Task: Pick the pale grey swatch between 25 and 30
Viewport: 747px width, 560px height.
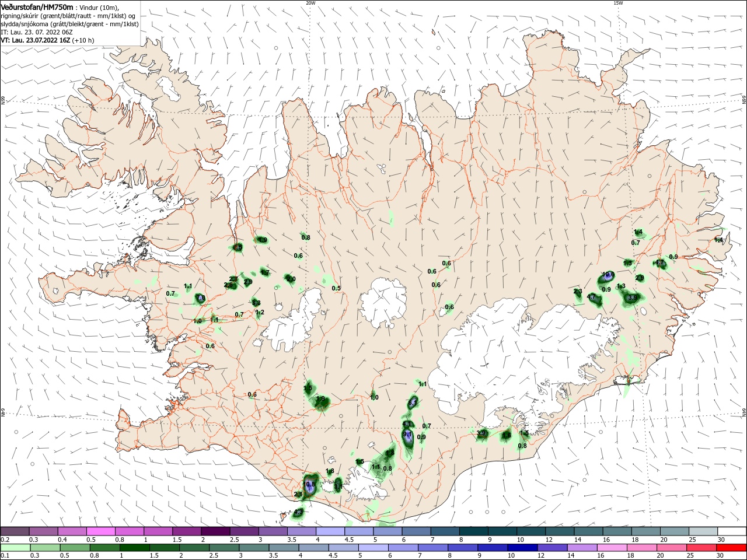Action: pos(704,531)
